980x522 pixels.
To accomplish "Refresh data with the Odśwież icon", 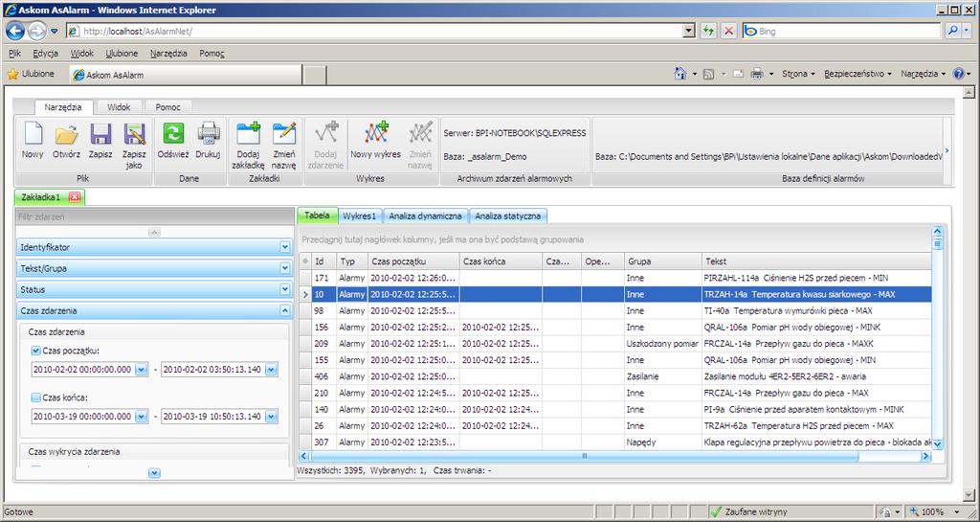I will [x=173, y=133].
